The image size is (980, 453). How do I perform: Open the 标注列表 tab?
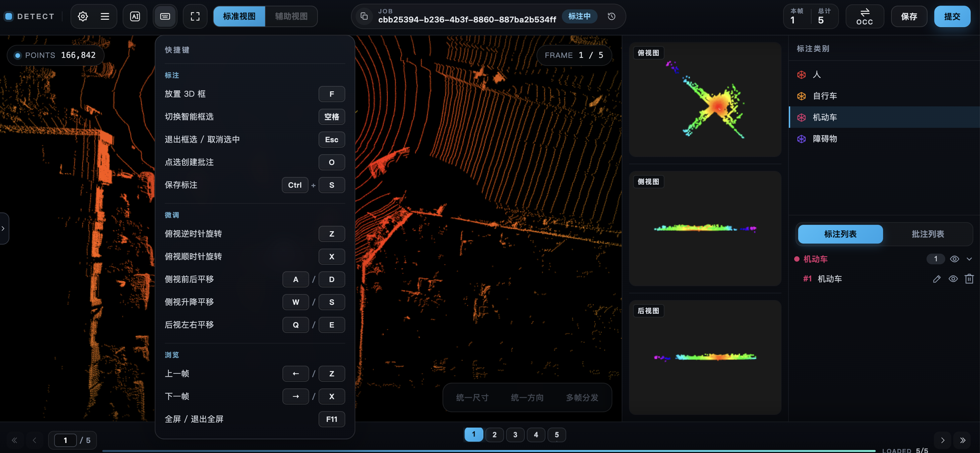tap(840, 234)
